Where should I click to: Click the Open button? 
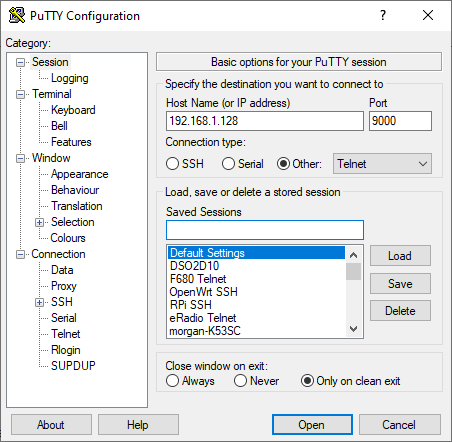click(312, 425)
